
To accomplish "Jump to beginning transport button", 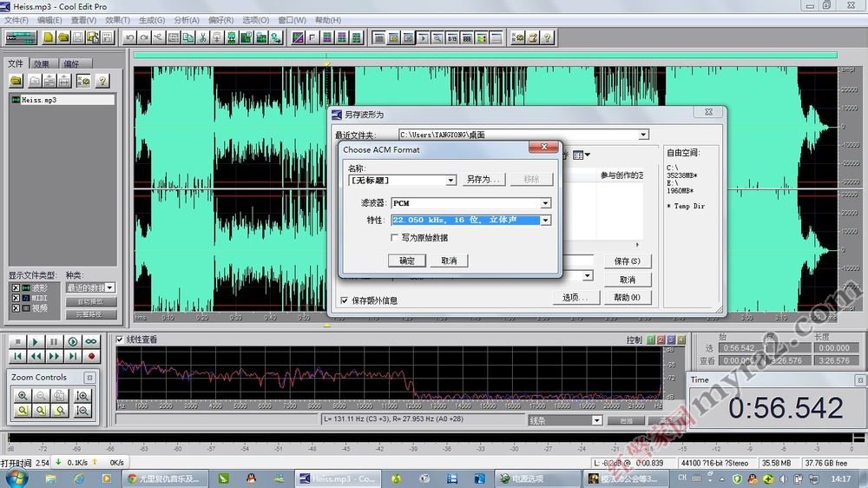I will [x=17, y=356].
